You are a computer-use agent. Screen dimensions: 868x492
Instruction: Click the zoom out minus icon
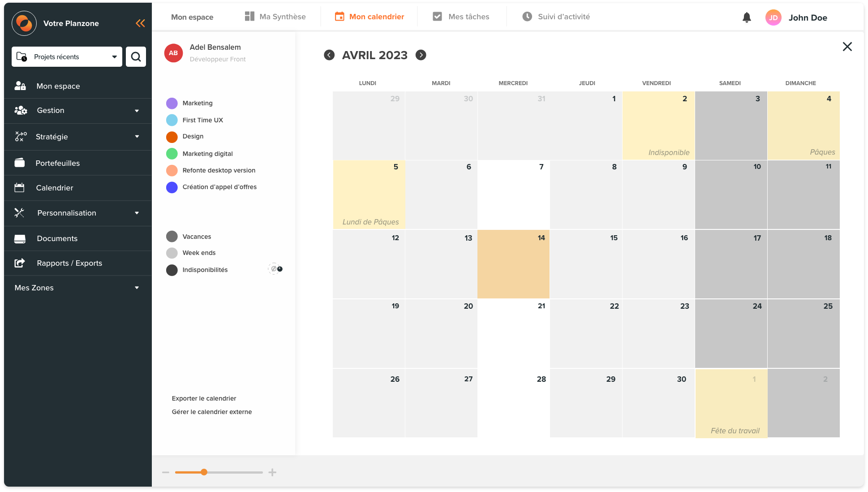(166, 472)
